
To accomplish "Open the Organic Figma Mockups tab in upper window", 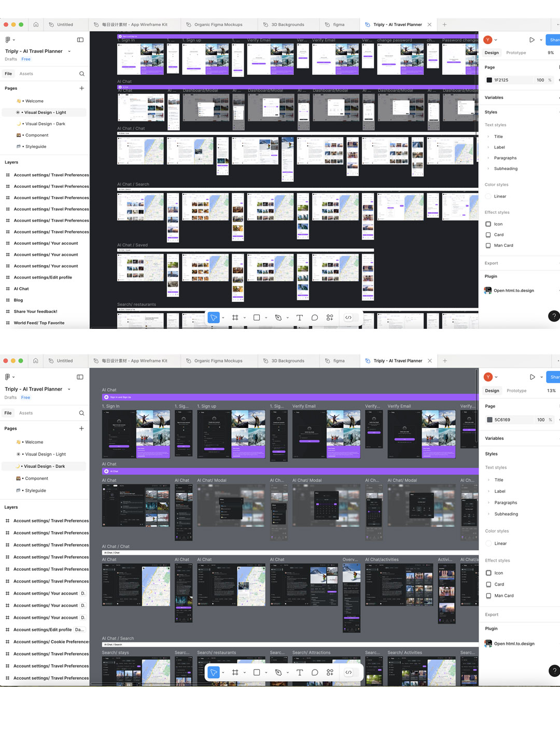I will pyautogui.click(x=218, y=24).
